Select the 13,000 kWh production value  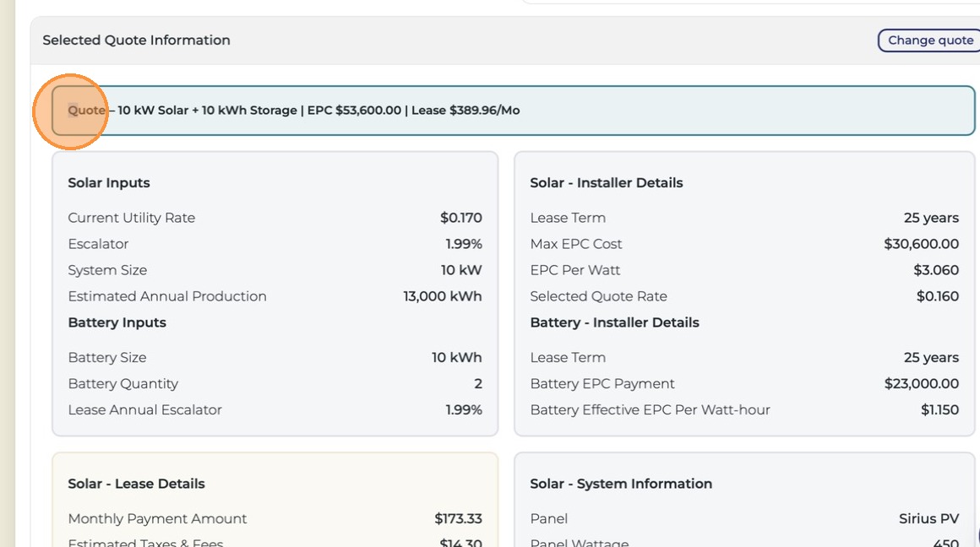pos(443,296)
